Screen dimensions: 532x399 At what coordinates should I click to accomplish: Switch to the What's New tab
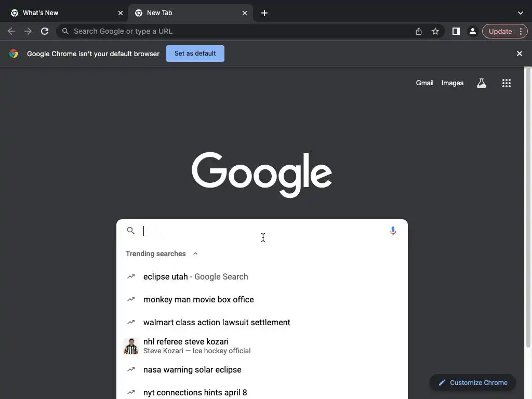pos(64,13)
